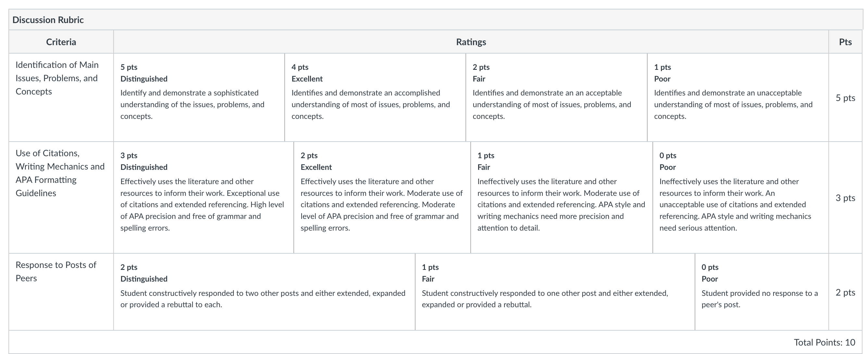Click the Use of Citations criterion label
This screenshot has height=354, width=868.
(60, 173)
